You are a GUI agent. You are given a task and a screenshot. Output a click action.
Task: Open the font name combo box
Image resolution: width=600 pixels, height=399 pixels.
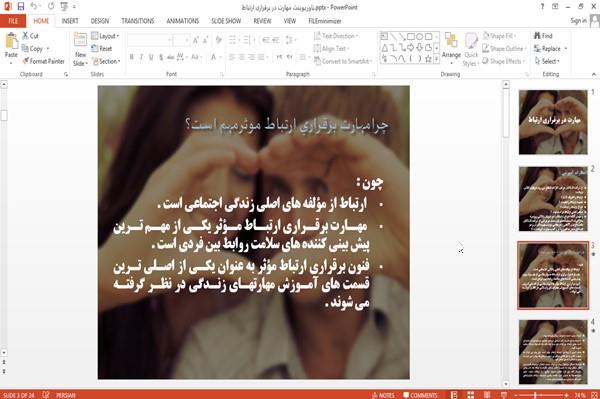[x=149, y=40]
